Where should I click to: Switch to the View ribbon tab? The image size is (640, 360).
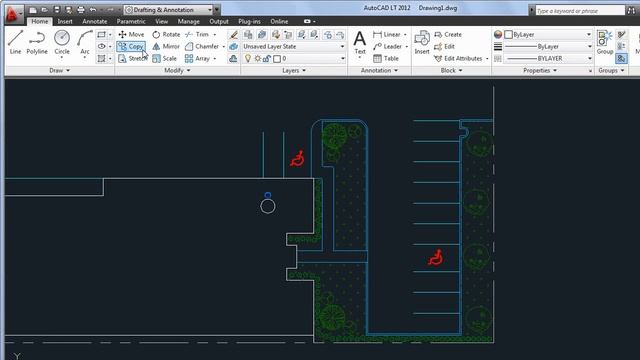pyautogui.click(x=162, y=21)
